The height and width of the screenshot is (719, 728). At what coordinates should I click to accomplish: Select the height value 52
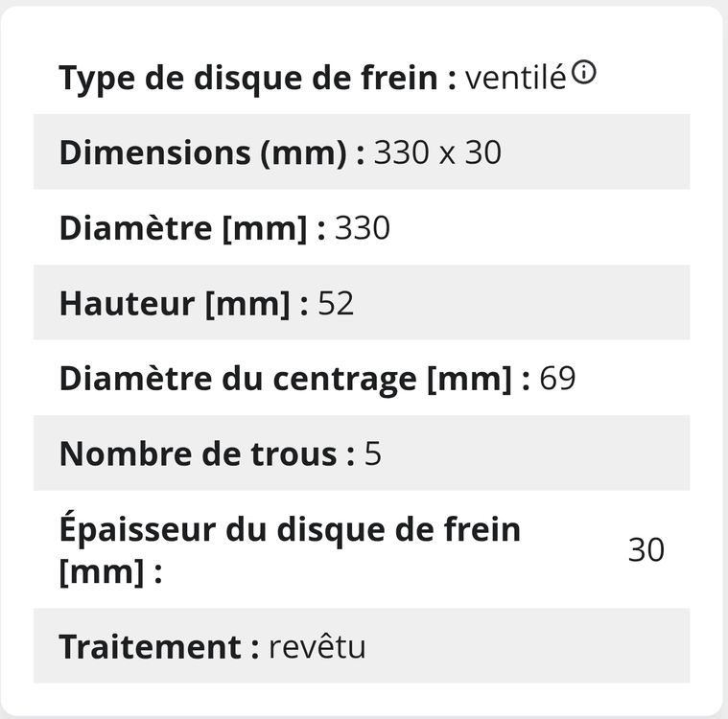coord(336,304)
